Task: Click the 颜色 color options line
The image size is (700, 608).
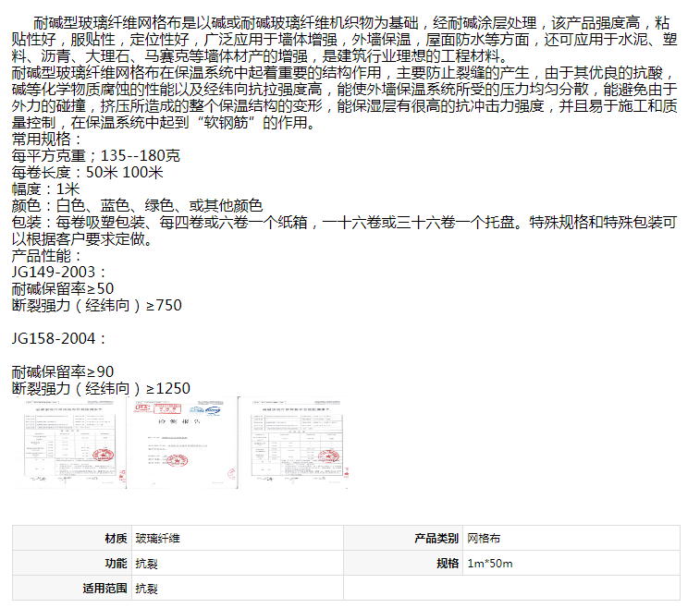Action: point(137,205)
